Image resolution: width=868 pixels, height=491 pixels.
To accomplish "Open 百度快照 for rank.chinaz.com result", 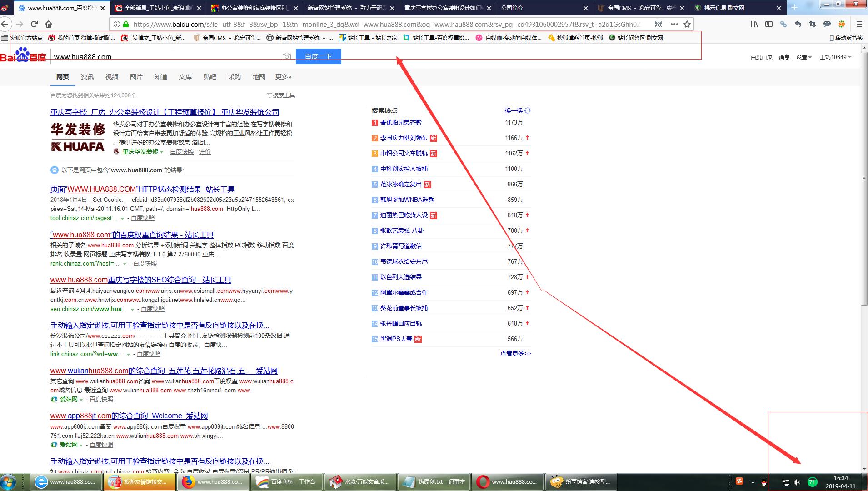I will 145,264.
